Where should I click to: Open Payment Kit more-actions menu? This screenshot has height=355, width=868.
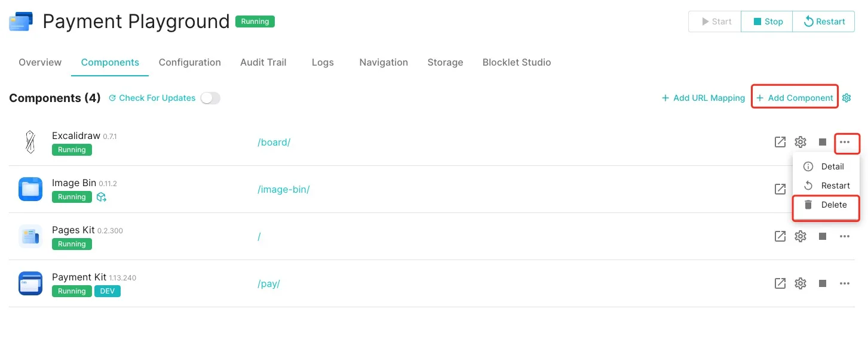point(845,283)
